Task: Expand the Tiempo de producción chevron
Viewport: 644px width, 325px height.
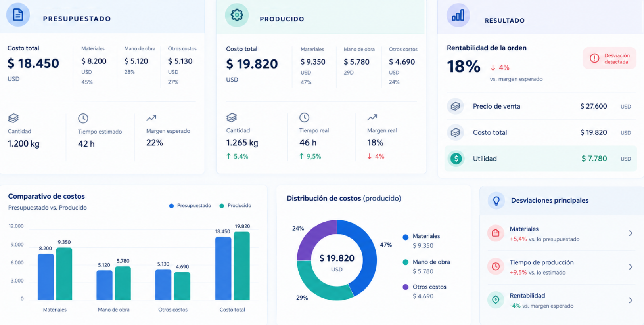Action: 631,267
